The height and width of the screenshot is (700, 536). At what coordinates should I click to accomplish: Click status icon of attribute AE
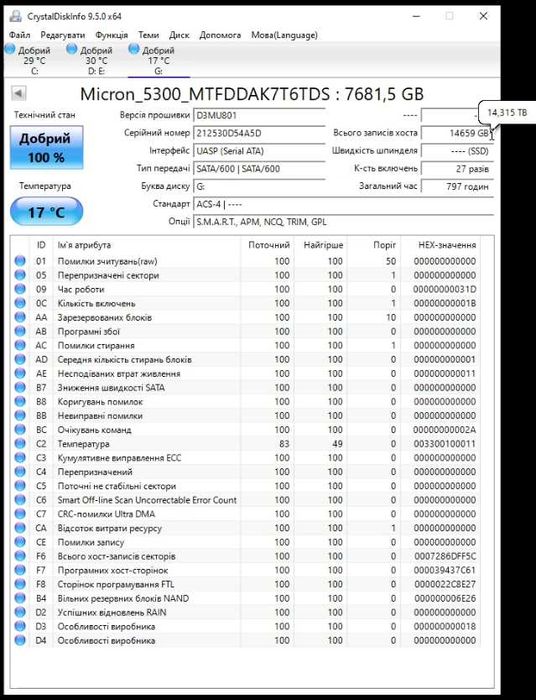pyautogui.click(x=20, y=373)
